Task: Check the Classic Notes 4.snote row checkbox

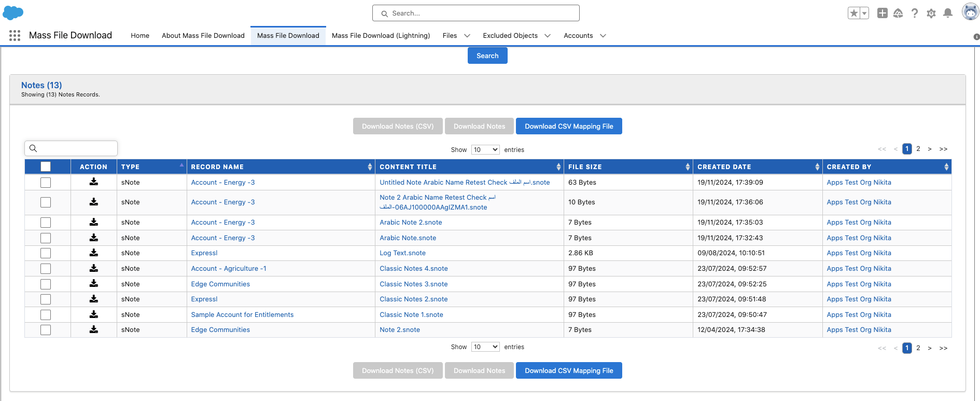Action: pyautogui.click(x=46, y=269)
